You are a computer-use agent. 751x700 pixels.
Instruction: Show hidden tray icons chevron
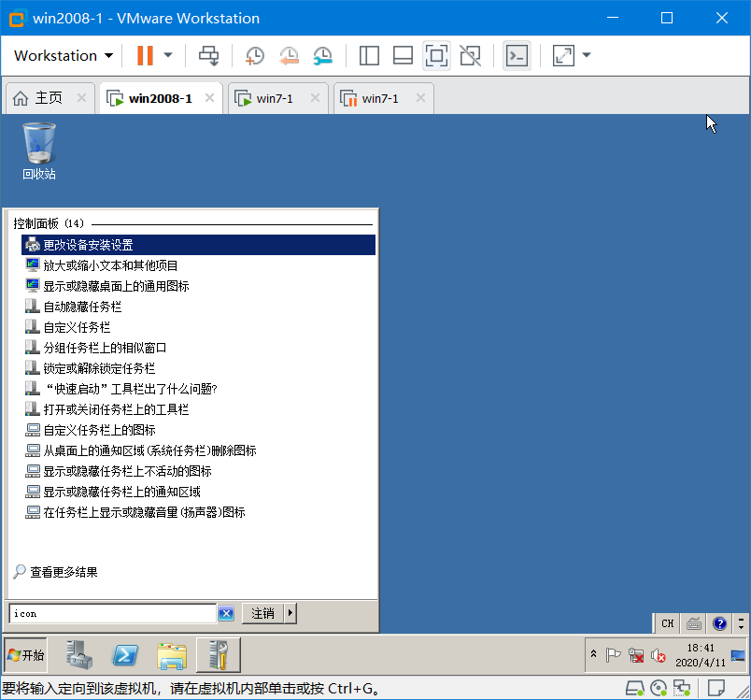[593, 653]
